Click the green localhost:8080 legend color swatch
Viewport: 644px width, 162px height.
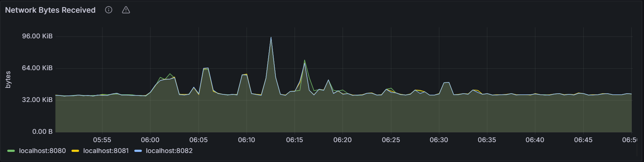point(11,151)
